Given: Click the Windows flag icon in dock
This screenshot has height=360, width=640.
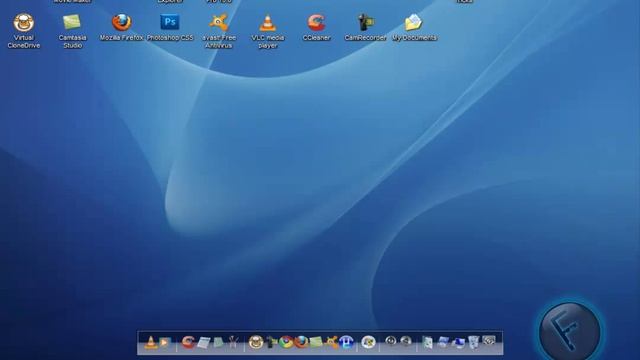Looking at the screenshot, I should [x=368, y=342].
